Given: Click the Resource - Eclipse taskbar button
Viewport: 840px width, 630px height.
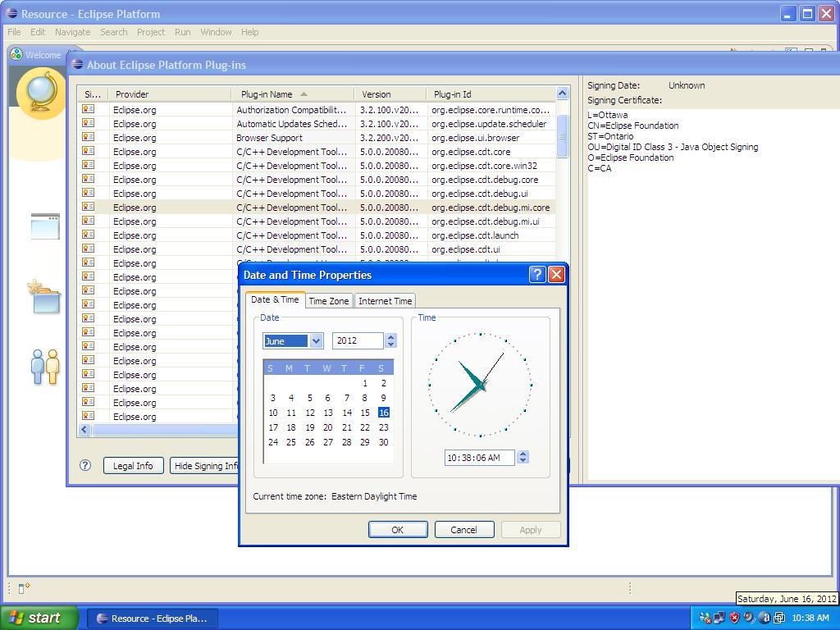Looking at the screenshot, I should tap(153, 619).
